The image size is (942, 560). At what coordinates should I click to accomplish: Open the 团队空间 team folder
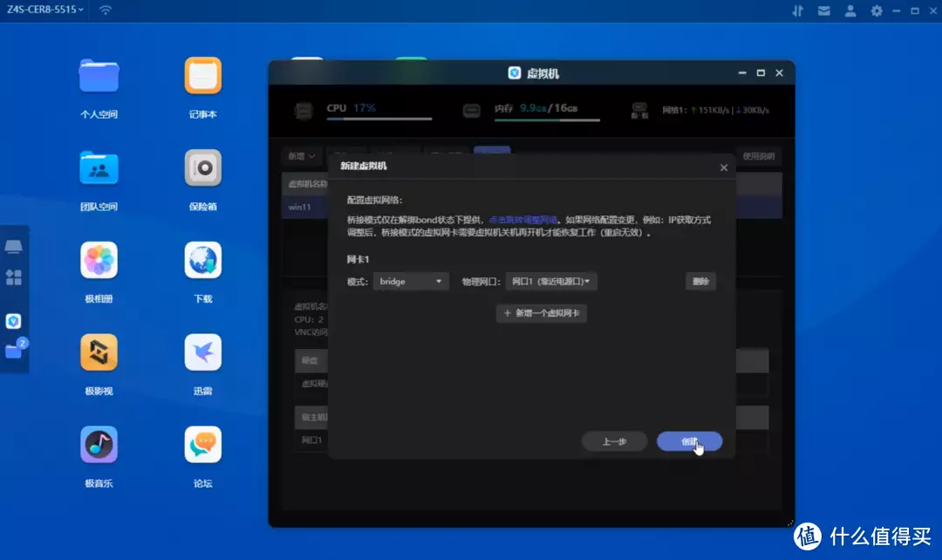coord(99,168)
